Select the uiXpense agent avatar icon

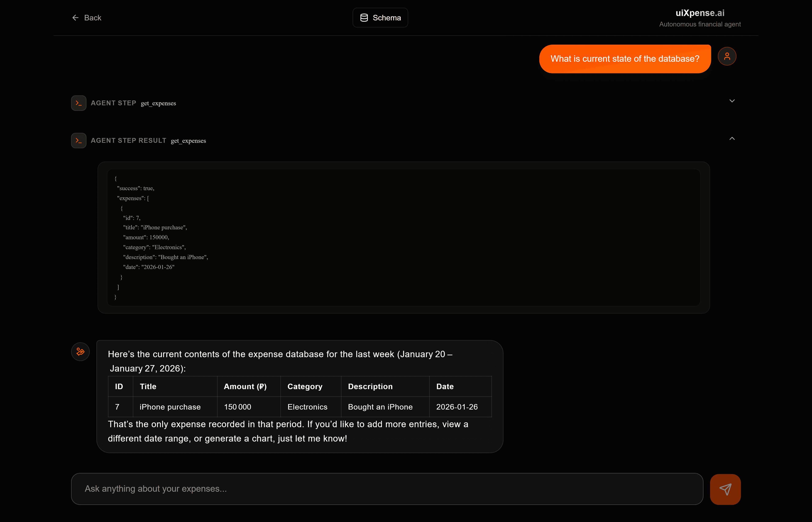coord(80,351)
